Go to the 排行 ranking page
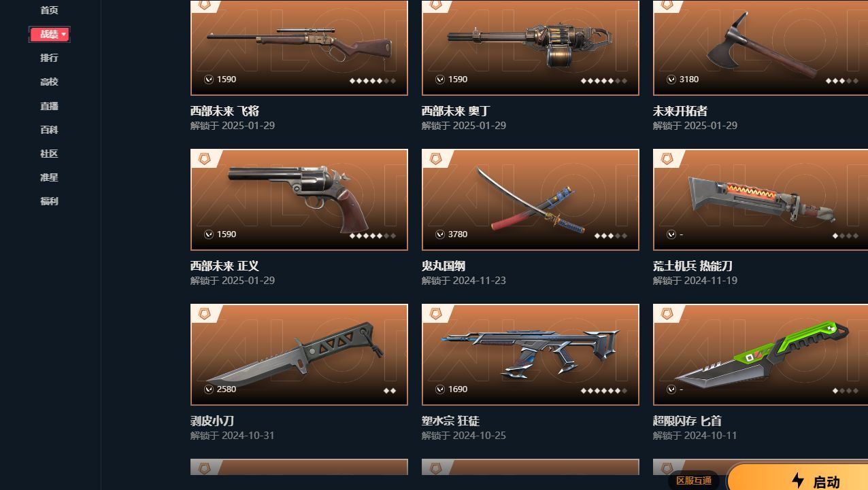 (x=49, y=58)
